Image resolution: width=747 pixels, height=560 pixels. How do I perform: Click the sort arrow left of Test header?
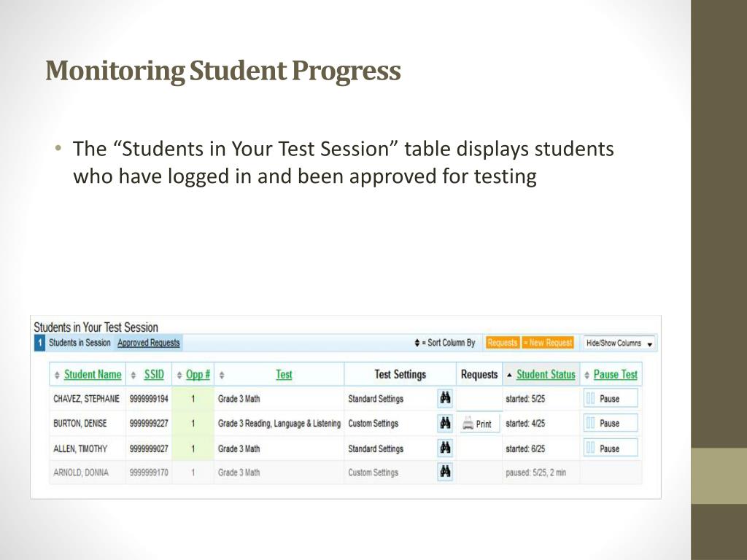pyautogui.click(x=222, y=376)
